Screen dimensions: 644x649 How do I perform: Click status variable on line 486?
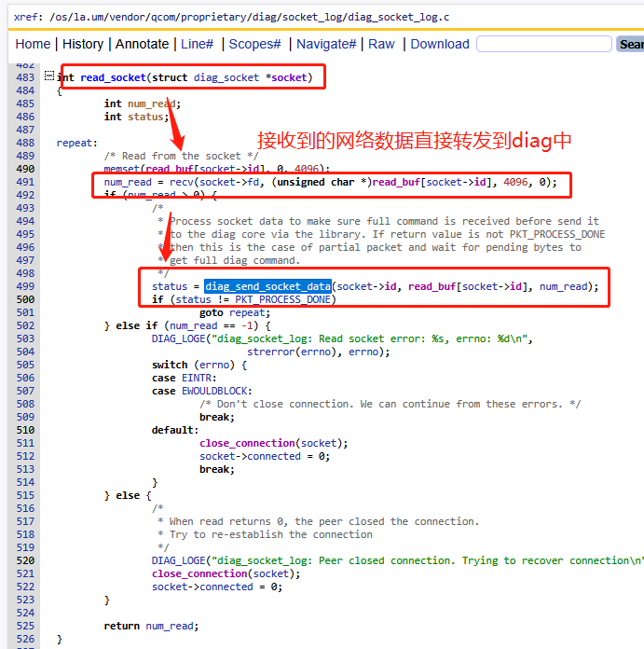pos(145,117)
